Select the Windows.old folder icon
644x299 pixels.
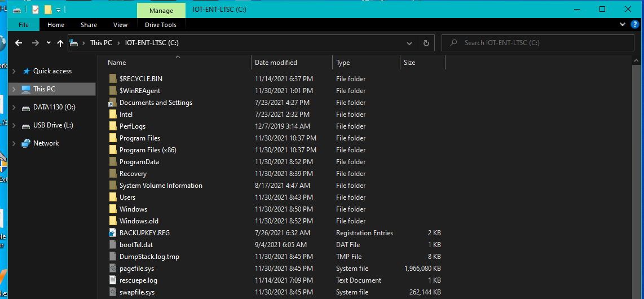113,221
